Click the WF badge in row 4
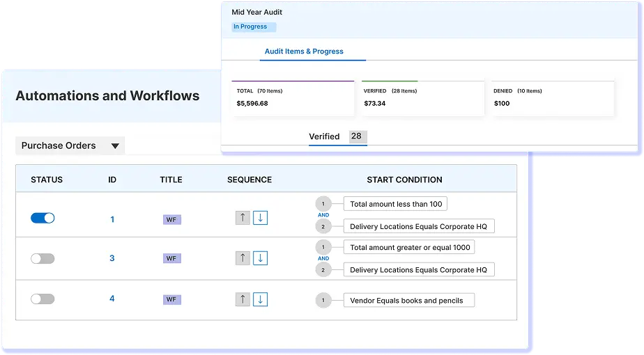The image size is (644, 355). point(171,299)
